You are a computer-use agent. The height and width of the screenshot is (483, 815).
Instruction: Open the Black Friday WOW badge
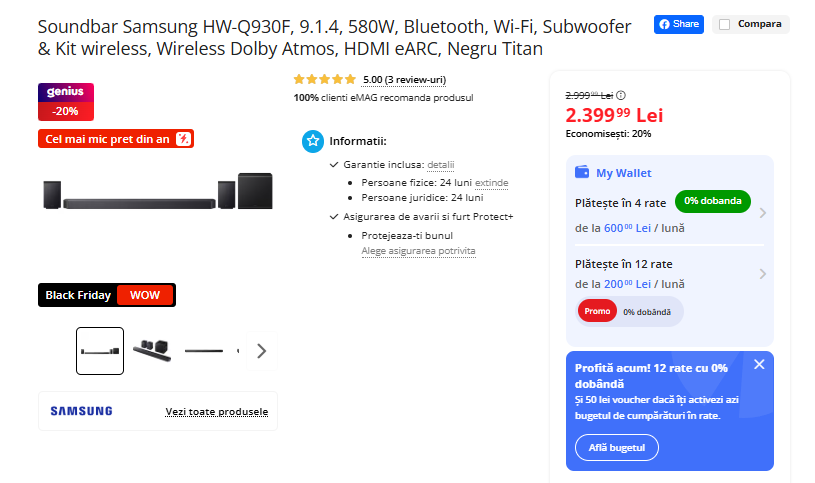point(107,295)
